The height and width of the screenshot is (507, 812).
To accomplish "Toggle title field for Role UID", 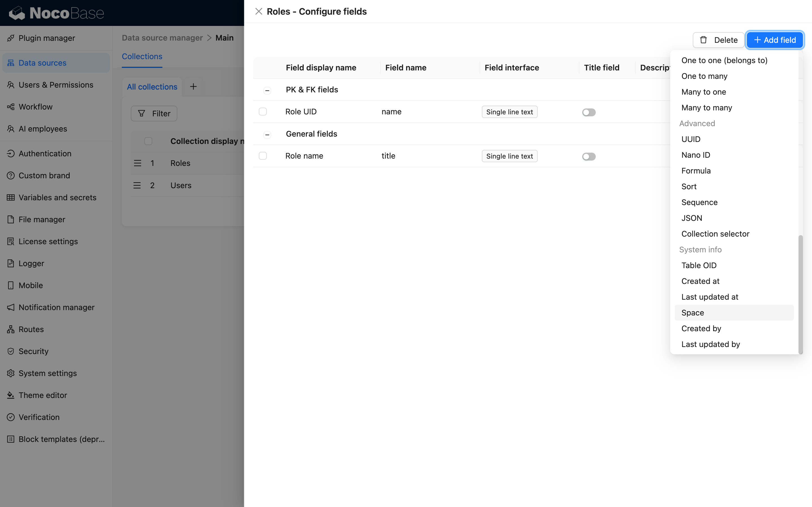I will click(588, 112).
